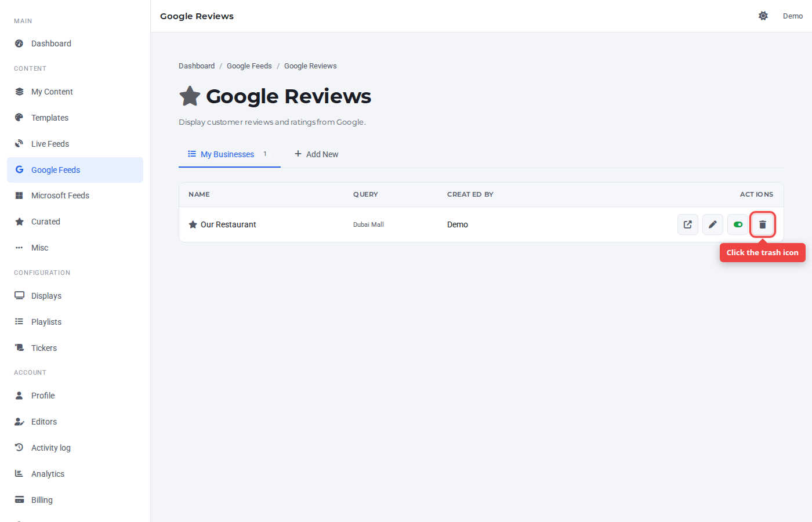Viewport: 812px width, 522px height.
Task: Click Dashboard breadcrumb link
Action: (x=197, y=66)
